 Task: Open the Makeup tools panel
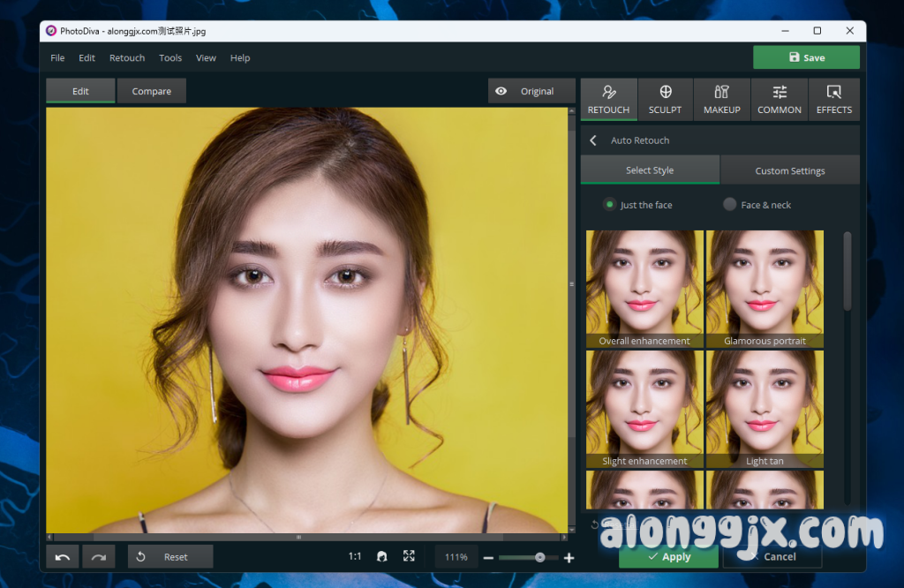[x=721, y=99]
